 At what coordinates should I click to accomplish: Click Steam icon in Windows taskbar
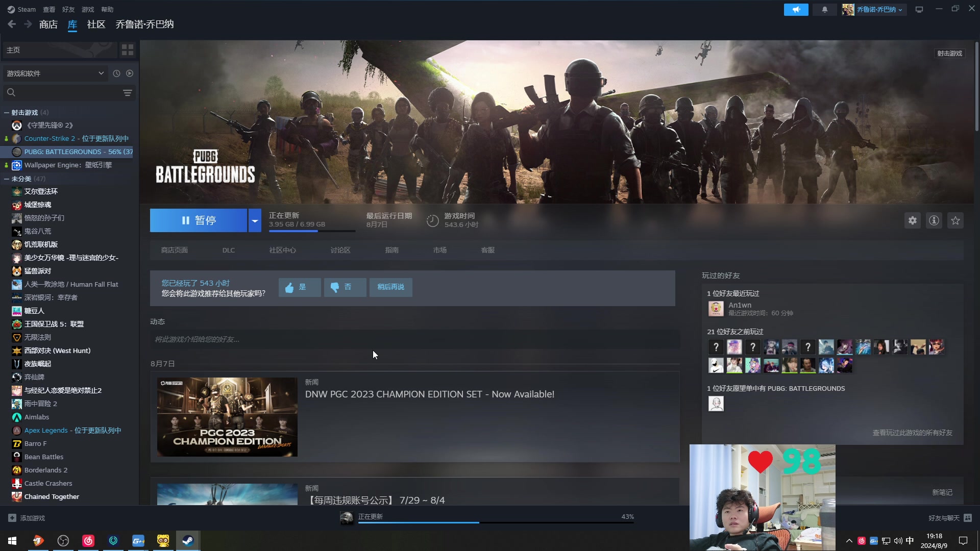click(x=188, y=541)
